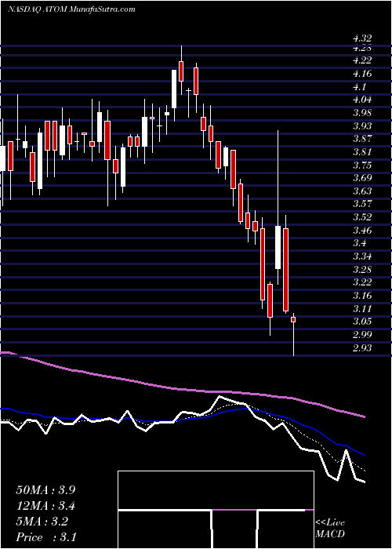Image resolution: width=392 pixels, height=549 pixels.
Task: Select the 3.93 price axis label
Action: [x=362, y=125]
